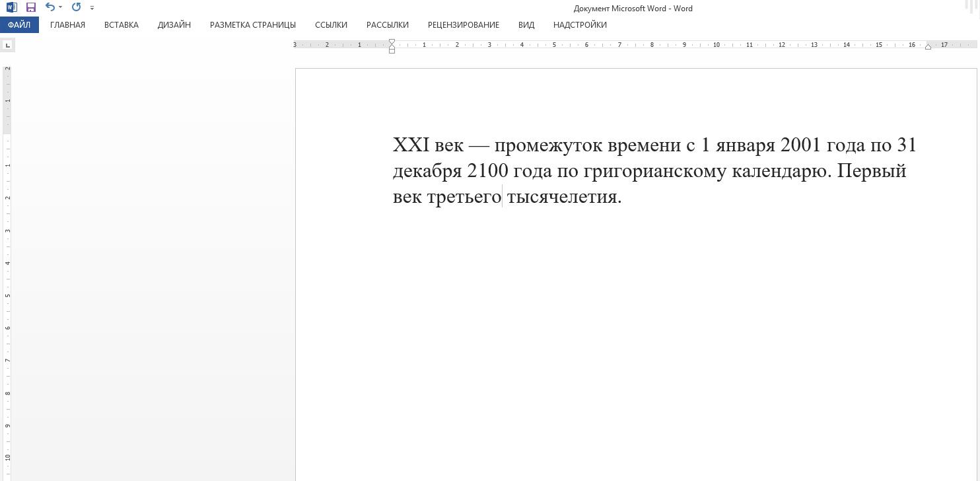Image resolution: width=980 pixels, height=481 pixels.
Task: Click the Word application icon
Action: click(11, 7)
